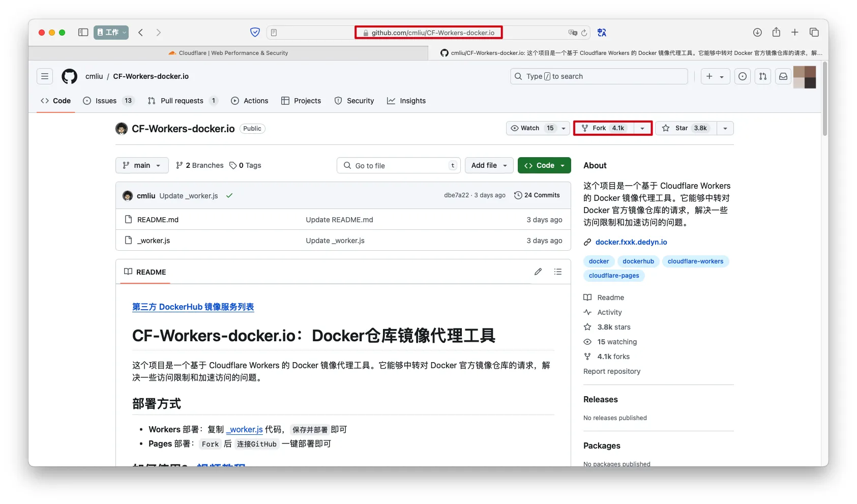857x504 pixels.
Task: Switch to the Cloudflare browser tab
Action: [x=228, y=53]
